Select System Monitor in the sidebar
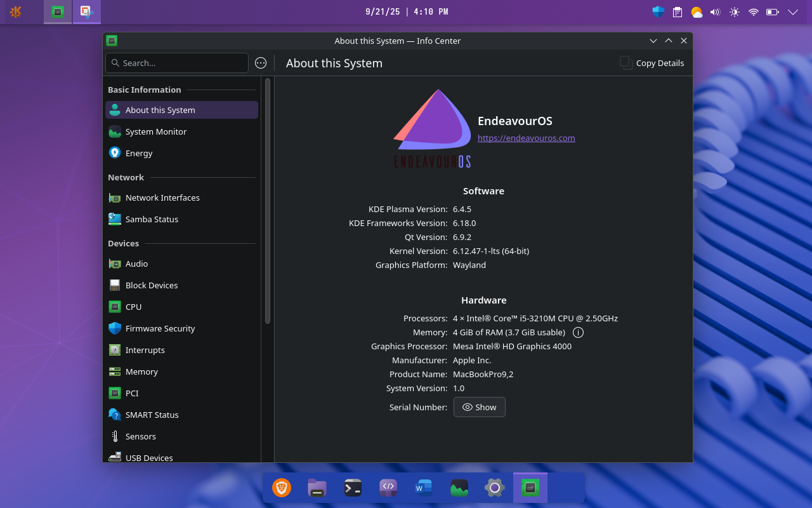Viewport: 812px width, 508px height. point(156,131)
